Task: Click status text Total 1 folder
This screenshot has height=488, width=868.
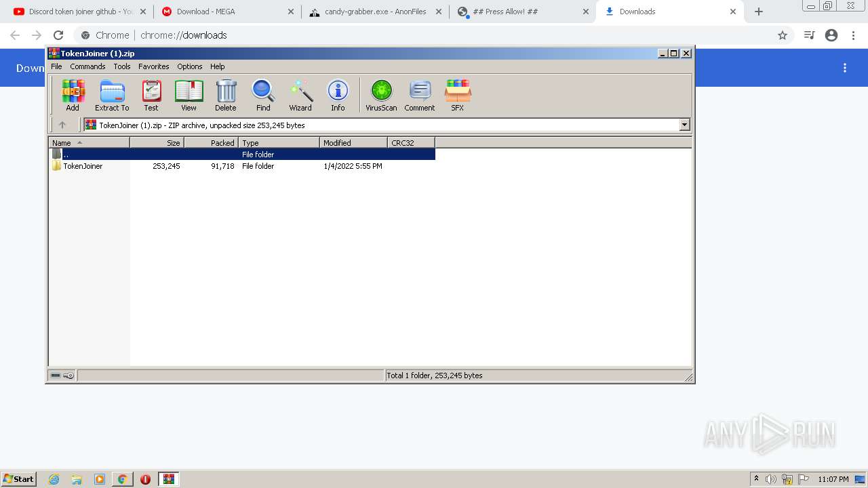Action: 434,375
